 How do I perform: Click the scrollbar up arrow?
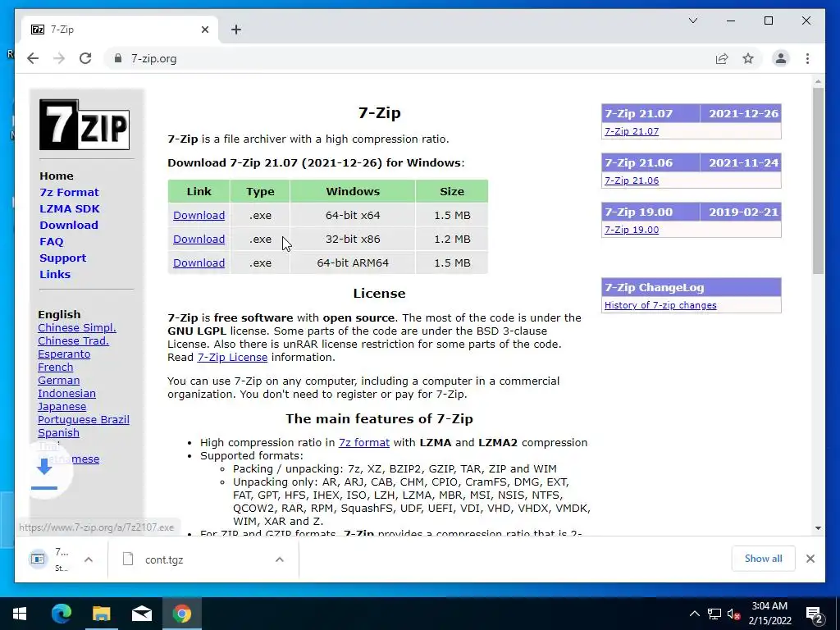click(818, 82)
